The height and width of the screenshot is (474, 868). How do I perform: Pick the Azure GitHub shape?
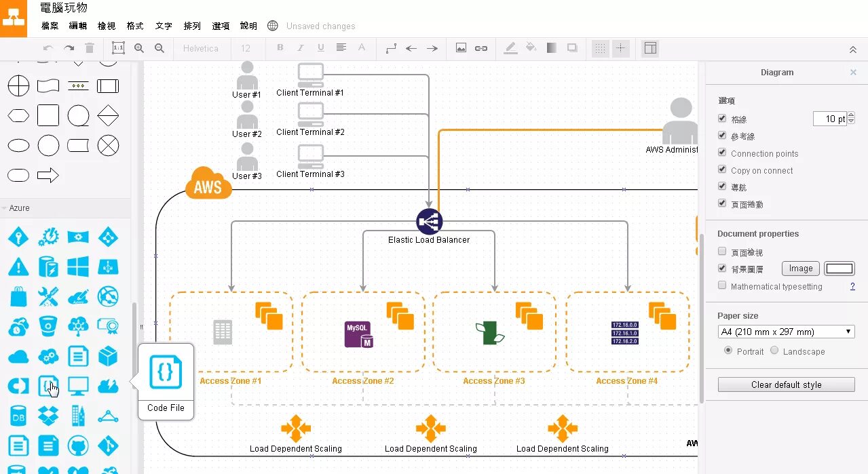tap(78, 446)
